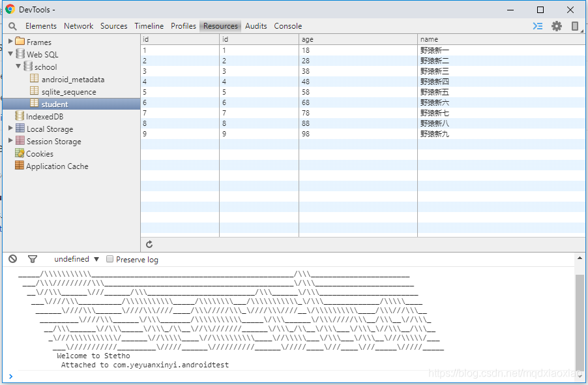Image resolution: width=588 pixels, height=385 pixels.
Task: Click the Web SQL database icon
Action: [x=20, y=54]
